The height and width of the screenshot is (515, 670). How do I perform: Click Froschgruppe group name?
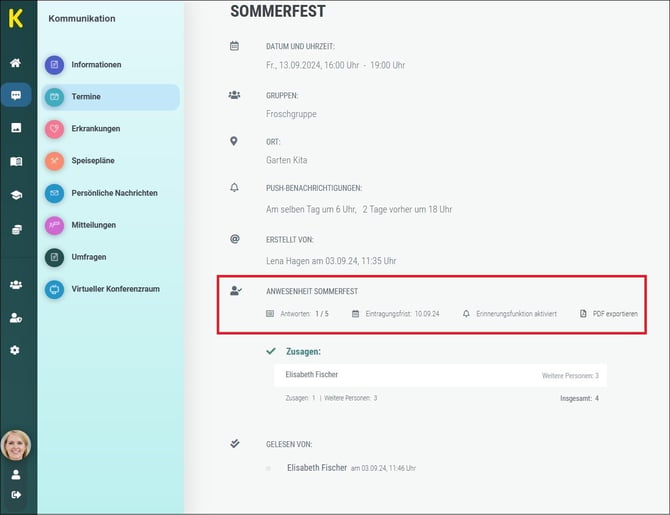click(291, 114)
